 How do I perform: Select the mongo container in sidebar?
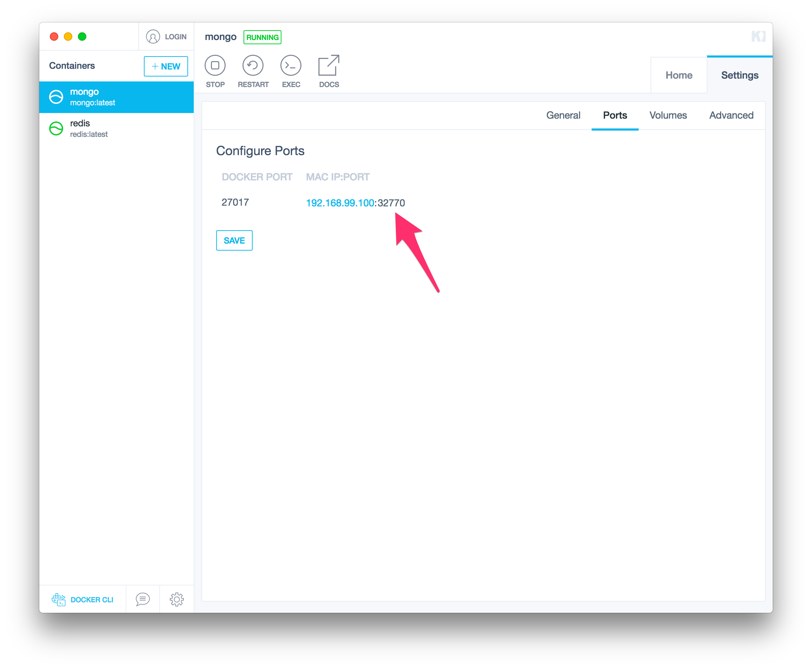(118, 97)
